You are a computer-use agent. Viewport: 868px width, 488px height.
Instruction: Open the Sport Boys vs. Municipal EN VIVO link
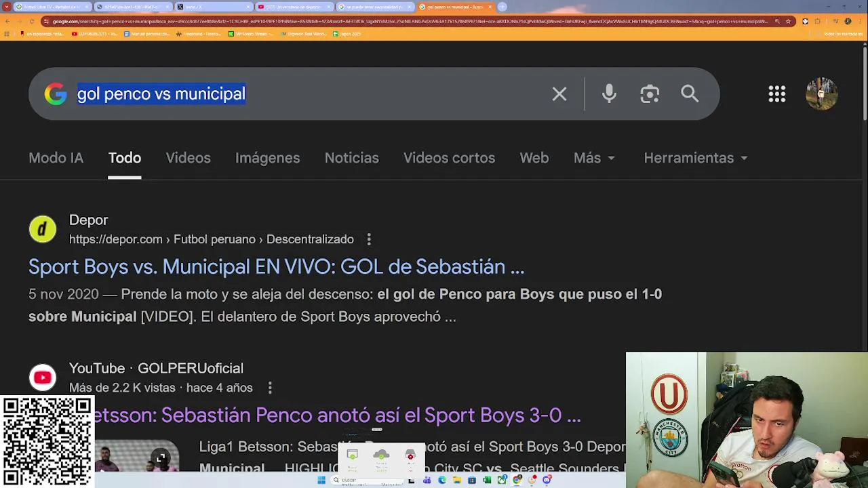click(x=276, y=267)
